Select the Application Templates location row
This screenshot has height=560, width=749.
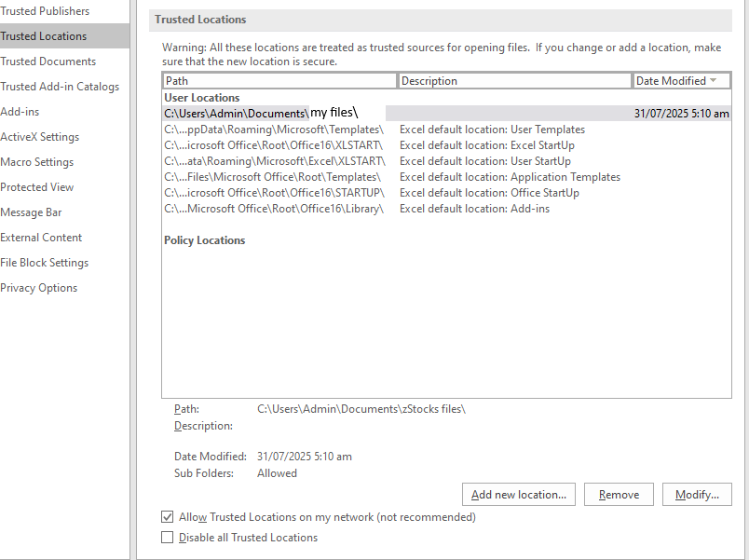click(446, 177)
